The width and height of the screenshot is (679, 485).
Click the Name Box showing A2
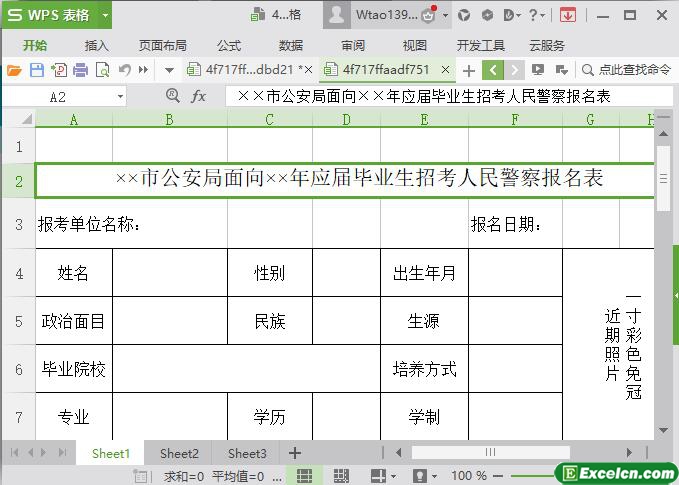[x=58, y=97]
